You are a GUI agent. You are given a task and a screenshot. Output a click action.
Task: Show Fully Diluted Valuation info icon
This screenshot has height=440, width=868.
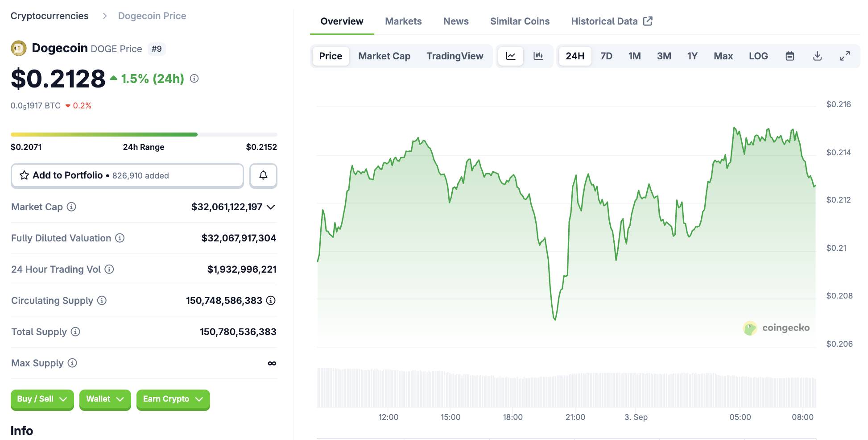pos(120,238)
